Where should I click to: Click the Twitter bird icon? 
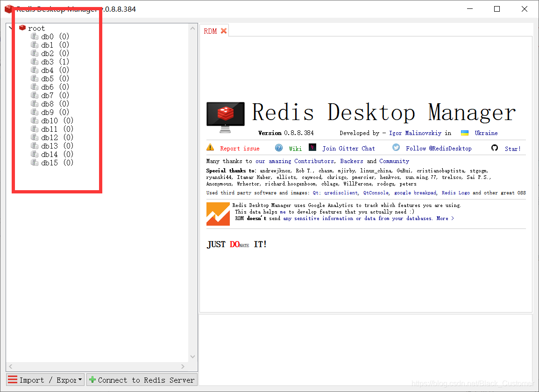pos(396,147)
